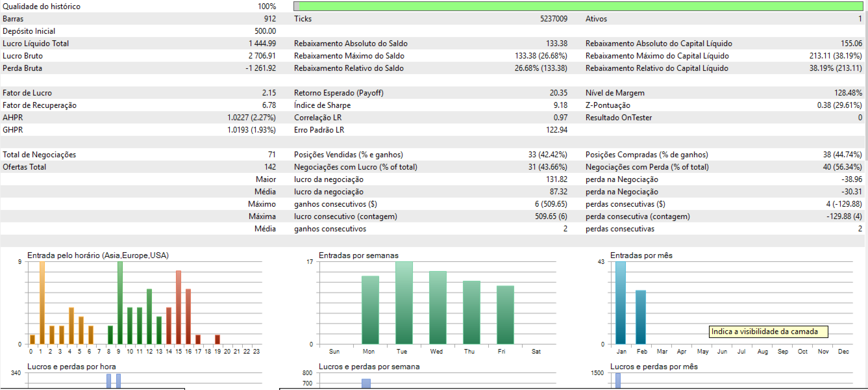Select the largest loss trade value -38.96

click(x=851, y=179)
